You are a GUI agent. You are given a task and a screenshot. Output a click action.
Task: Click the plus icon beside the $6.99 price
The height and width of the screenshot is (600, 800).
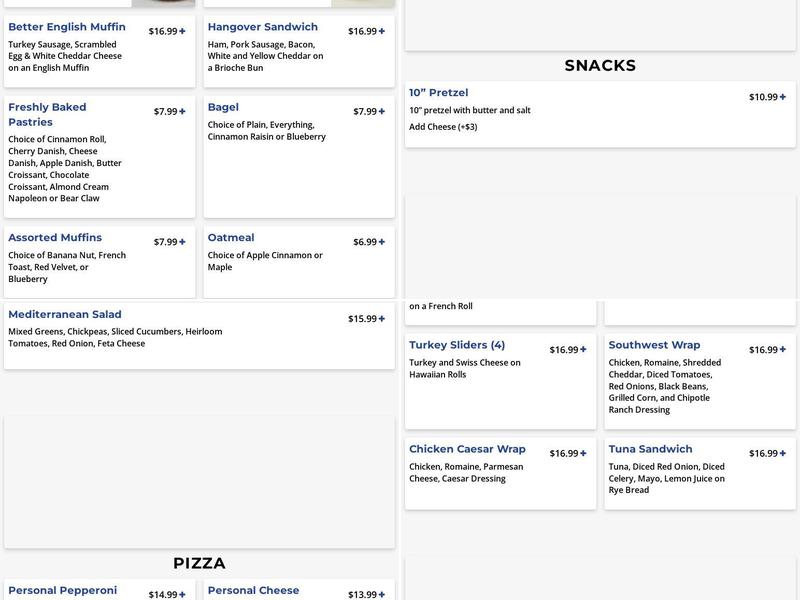(383, 240)
